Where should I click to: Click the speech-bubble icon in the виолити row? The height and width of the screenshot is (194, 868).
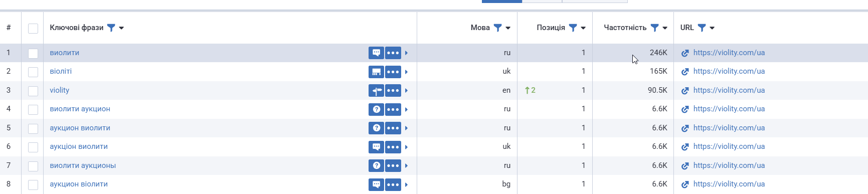(376, 53)
